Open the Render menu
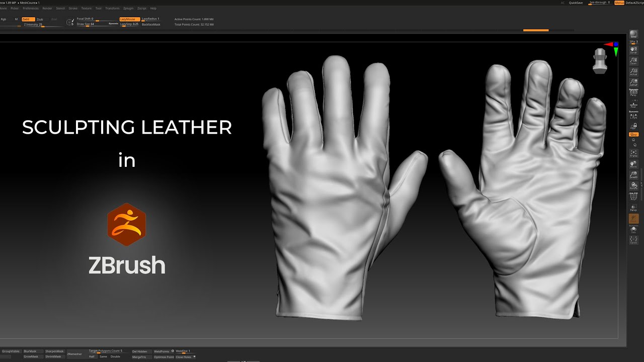This screenshot has width=644, height=362. click(47, 9)
